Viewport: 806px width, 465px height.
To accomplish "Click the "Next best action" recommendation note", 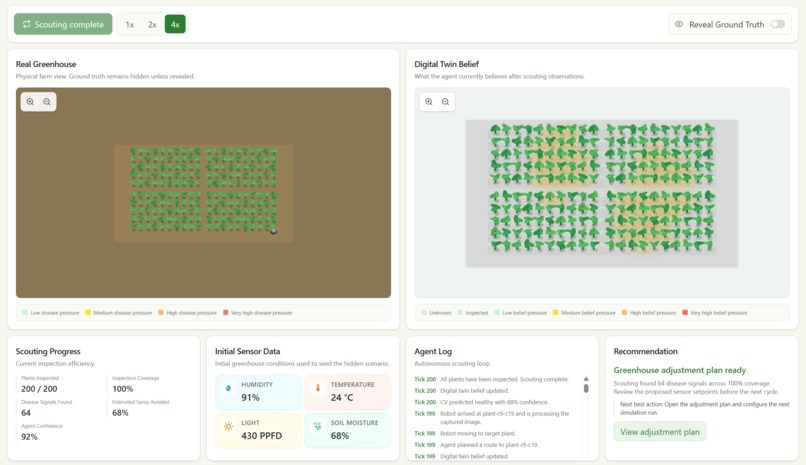I will (704, 408).
